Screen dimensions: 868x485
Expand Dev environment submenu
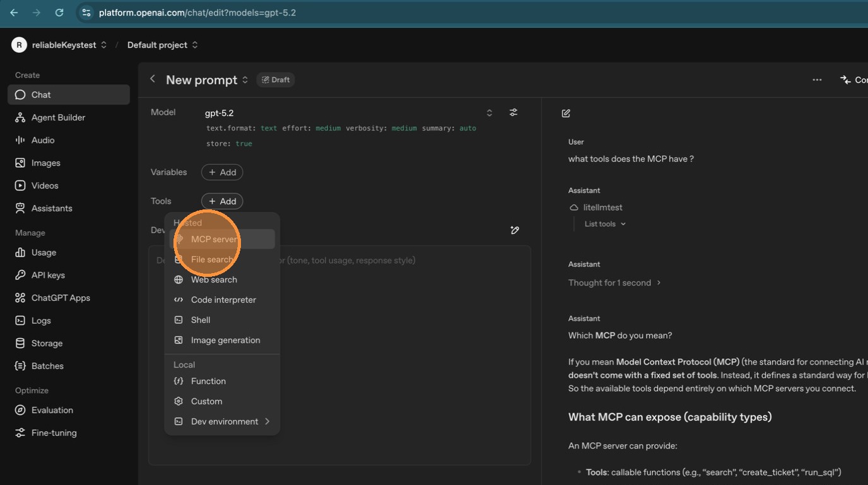pos(222,421)
